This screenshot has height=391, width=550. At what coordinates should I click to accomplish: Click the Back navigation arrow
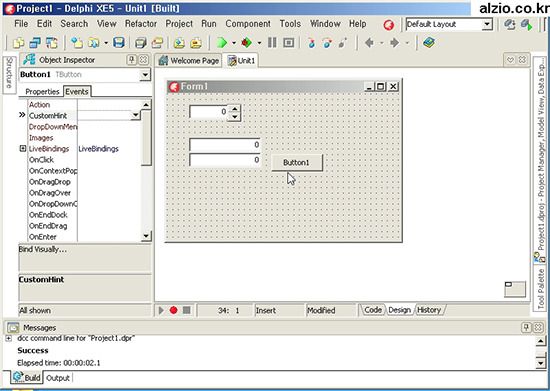coord(369,43)
